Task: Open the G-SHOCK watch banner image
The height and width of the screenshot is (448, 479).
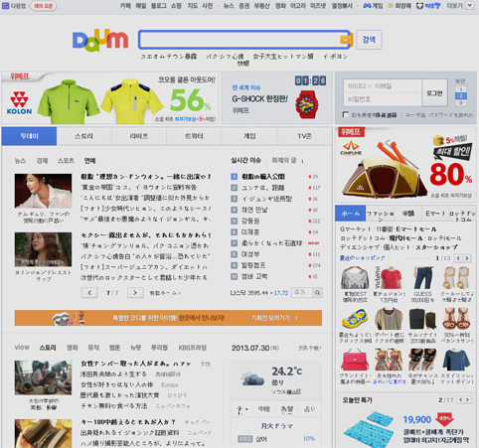Action: [x=307, y=104]
